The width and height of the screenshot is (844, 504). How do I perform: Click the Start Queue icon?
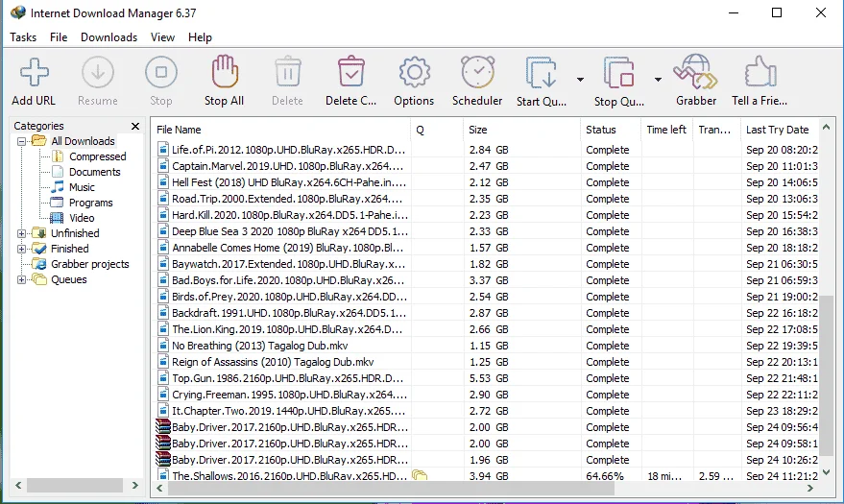click(541, 72)
